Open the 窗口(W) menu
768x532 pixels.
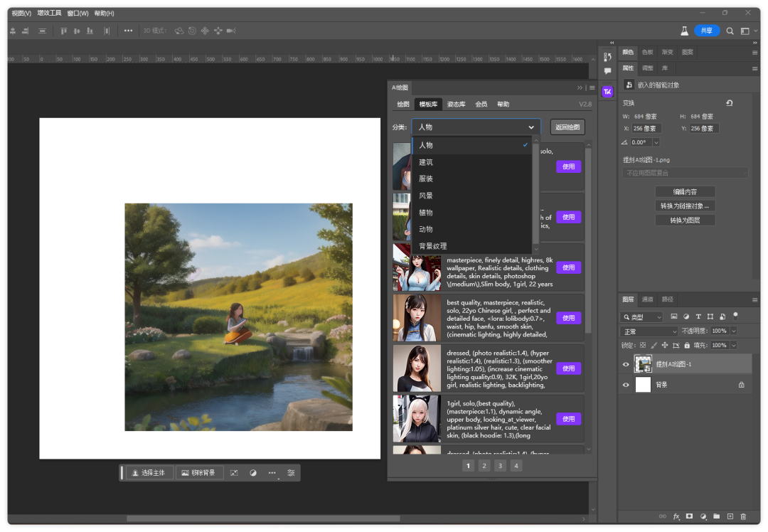point(78,14)
